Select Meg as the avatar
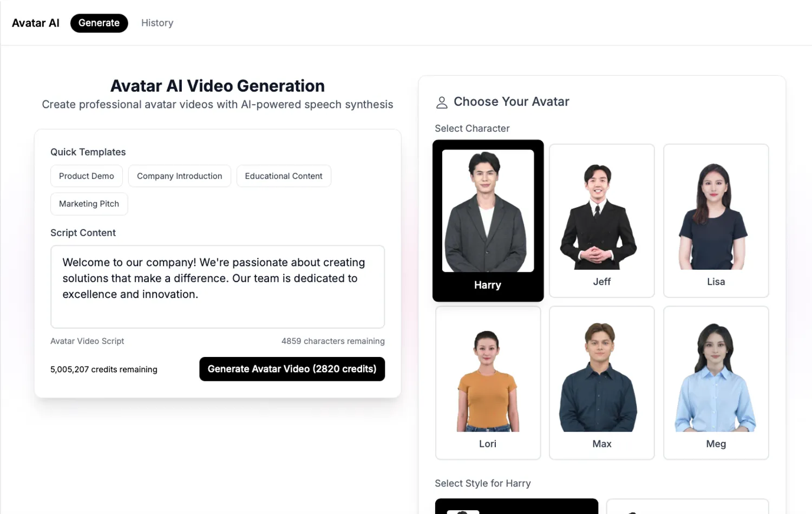Image resolution: width=812 pixels, height=514 pixels. point(716,382)
